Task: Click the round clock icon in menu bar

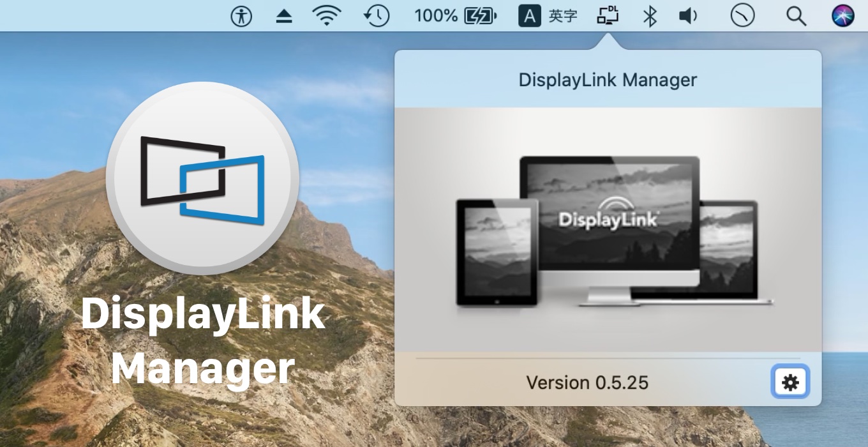Action: (x=742, y=16)
